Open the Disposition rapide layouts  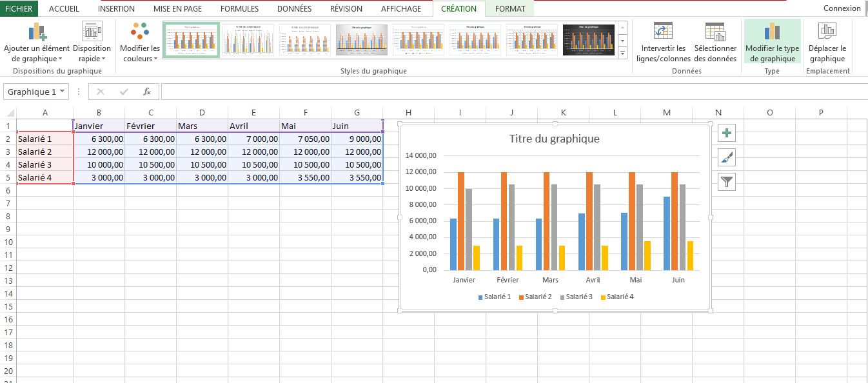pyautogui.click(x=92, y=43)
